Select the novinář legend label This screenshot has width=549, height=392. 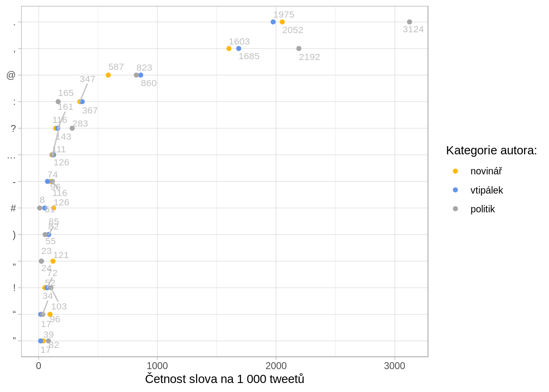tap(486, 171)
